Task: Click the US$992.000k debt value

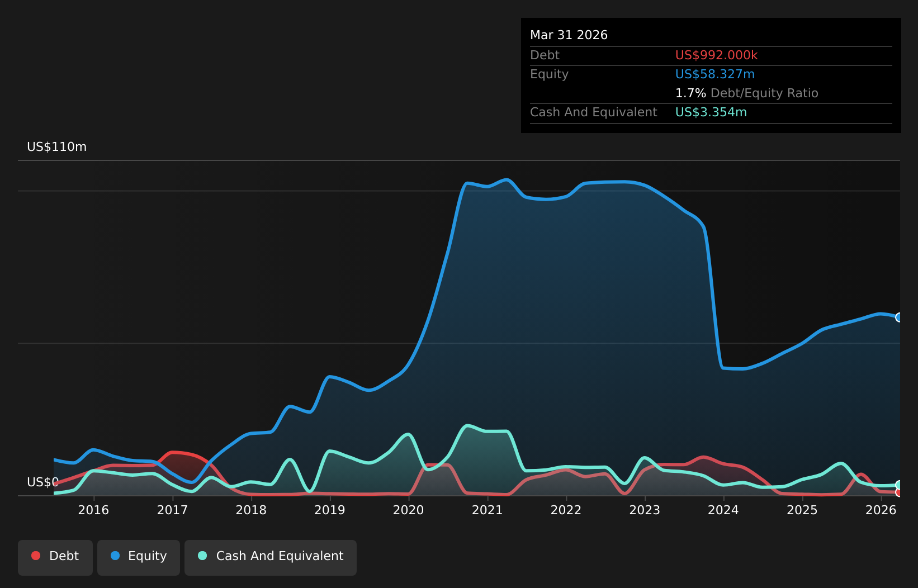Action: (x=716, y=55)
